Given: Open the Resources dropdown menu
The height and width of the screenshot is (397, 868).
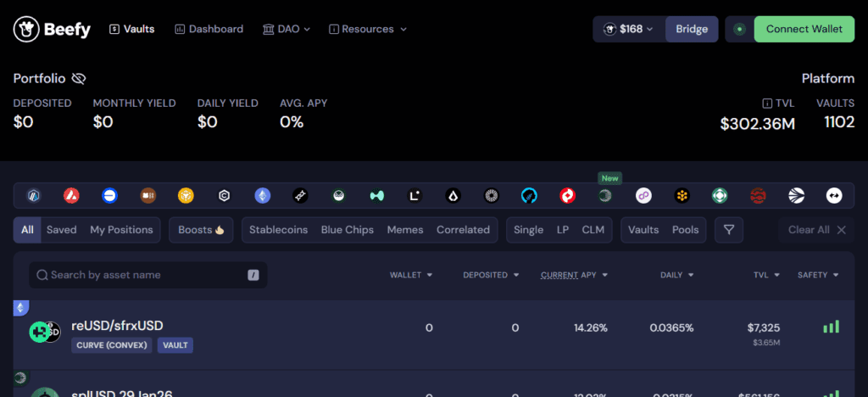Looking at the screenshot, I should [x=368, y=29].
